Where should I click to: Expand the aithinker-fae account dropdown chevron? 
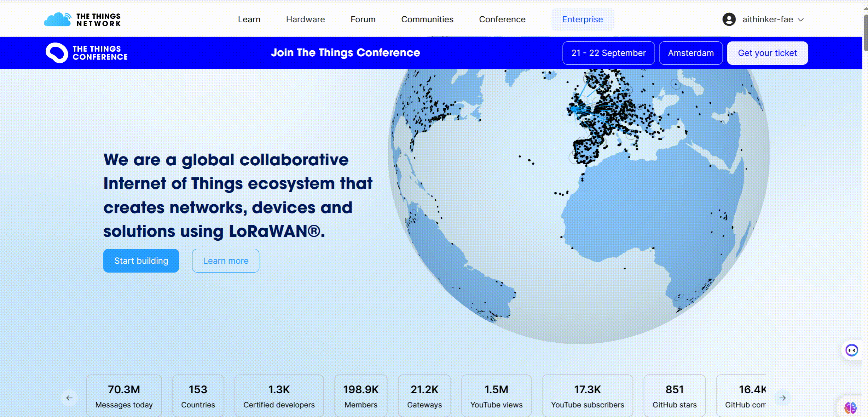click(801, 20)
